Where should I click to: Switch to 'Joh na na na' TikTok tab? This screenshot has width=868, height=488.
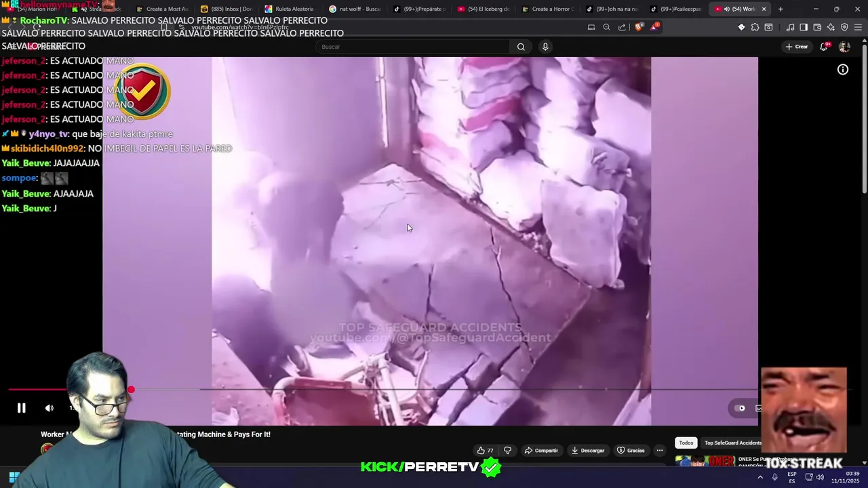coord(612,9)
